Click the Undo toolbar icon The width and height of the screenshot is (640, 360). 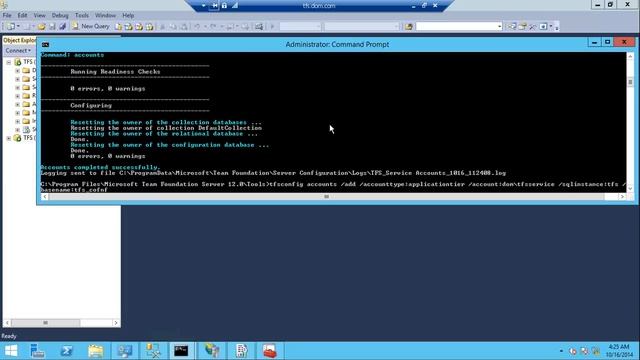point(197,27)
